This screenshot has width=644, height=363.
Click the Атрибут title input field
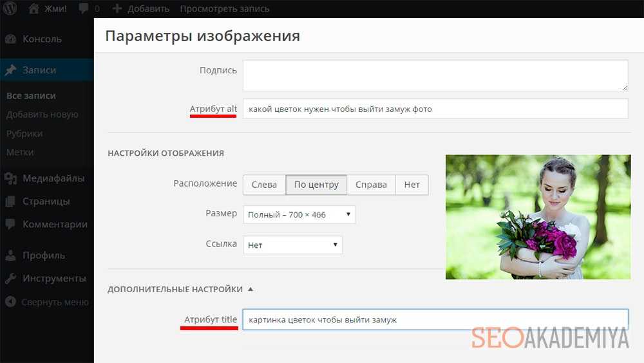pos(435,319)
